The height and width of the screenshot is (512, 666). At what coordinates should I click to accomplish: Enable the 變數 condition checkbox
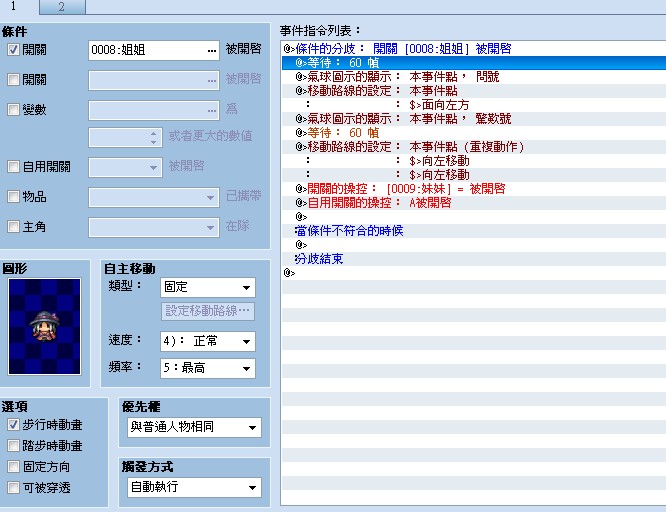(13, 110)
